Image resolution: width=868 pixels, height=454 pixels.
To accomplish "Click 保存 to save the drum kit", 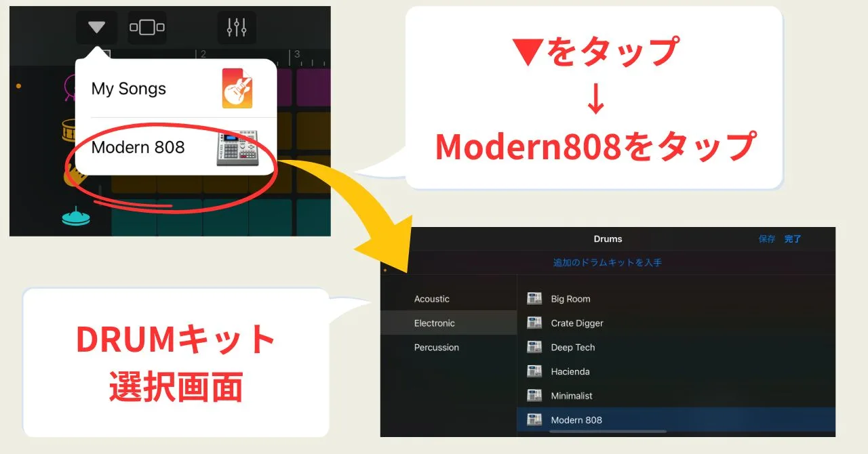I will [x=767, y=239].
